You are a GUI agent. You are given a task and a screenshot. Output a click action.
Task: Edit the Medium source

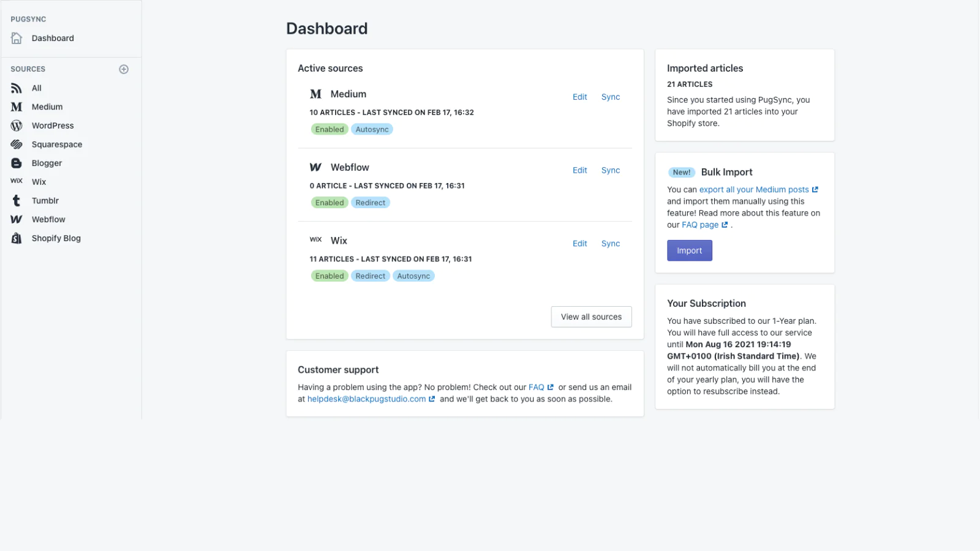point(579,97)
